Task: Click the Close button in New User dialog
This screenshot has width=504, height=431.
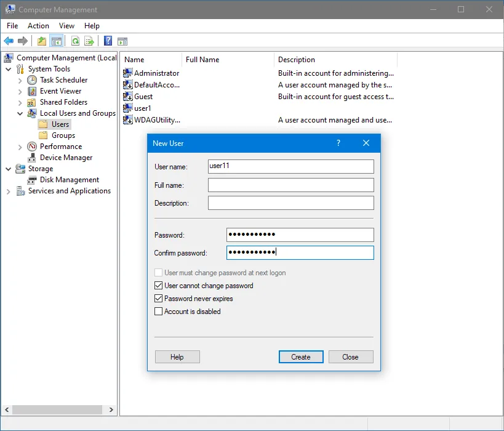Action: (350, 357)
